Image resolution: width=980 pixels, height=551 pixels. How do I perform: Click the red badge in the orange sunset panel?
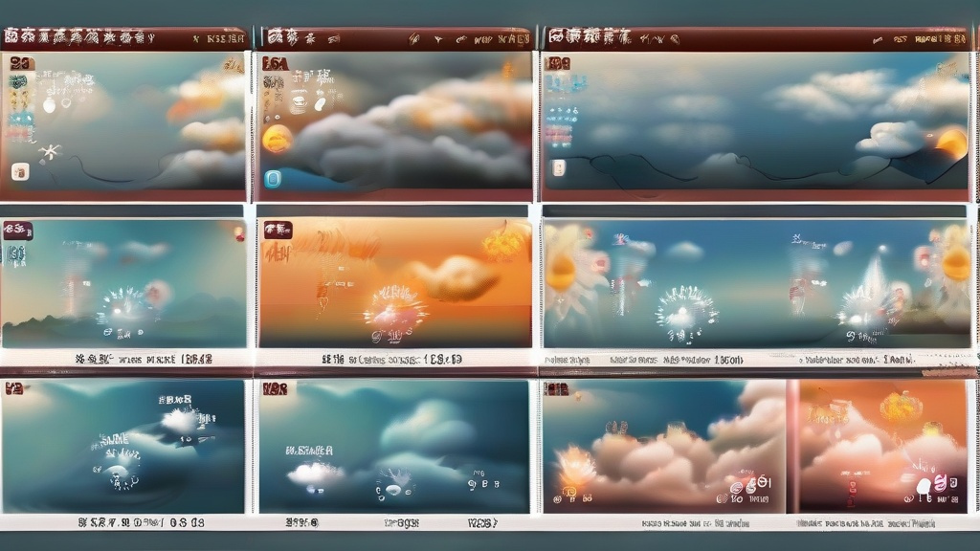(x=278, y=230)
